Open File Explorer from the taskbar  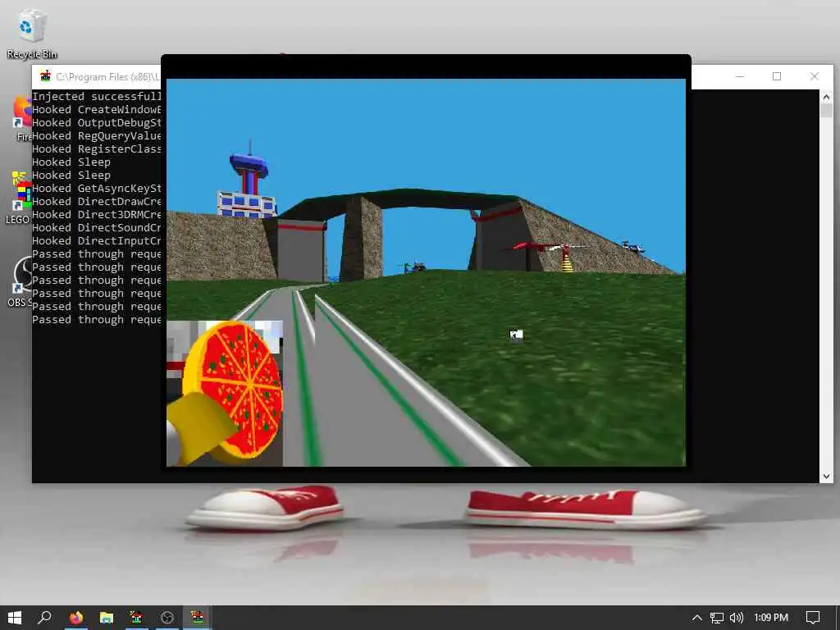[107, 618]
